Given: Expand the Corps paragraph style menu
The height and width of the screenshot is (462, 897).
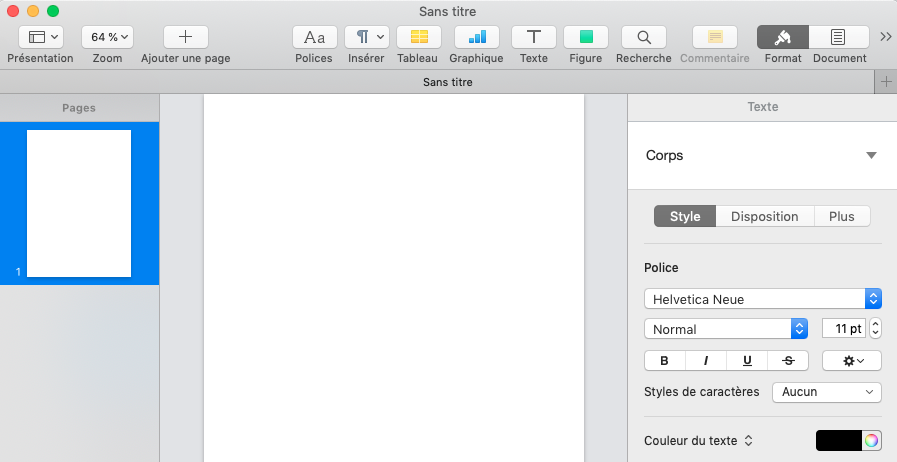Looking at the screenshot, I should (870, 156).
